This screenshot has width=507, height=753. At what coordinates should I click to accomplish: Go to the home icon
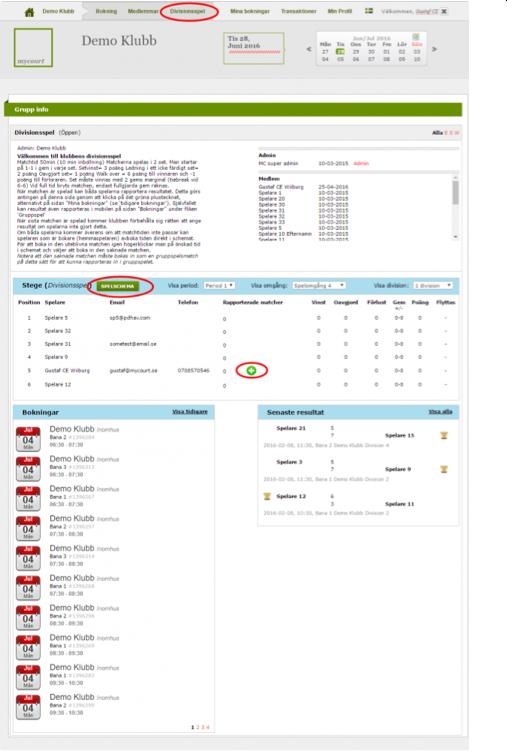click(29, 12)
